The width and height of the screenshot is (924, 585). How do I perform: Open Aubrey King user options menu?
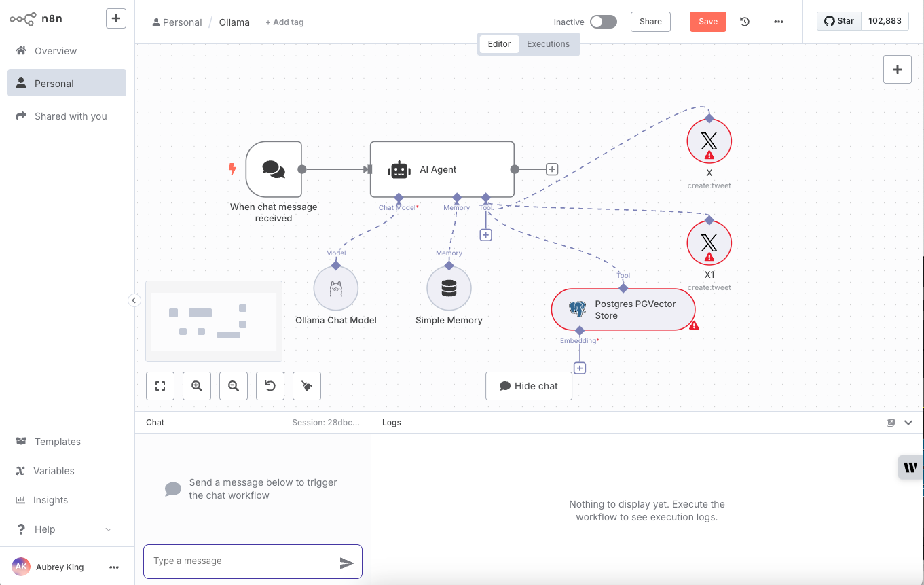tap(114, 567)
